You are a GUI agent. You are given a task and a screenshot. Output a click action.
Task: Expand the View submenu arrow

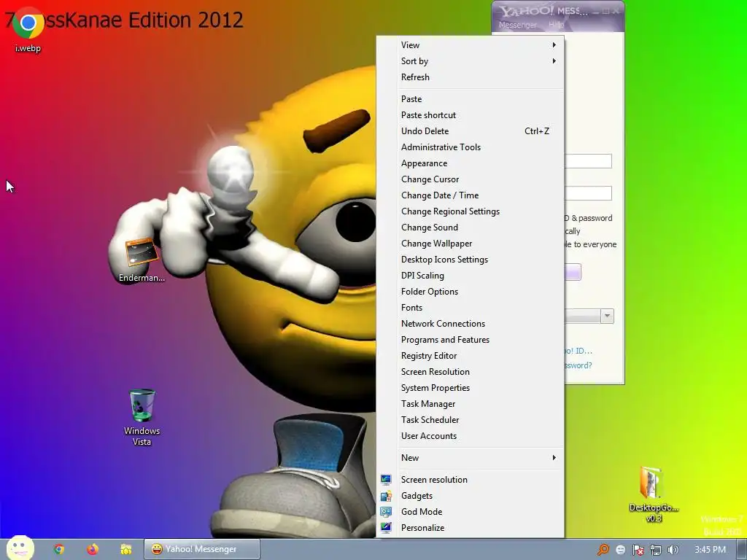pyautogui.click(x=554, y=44)
